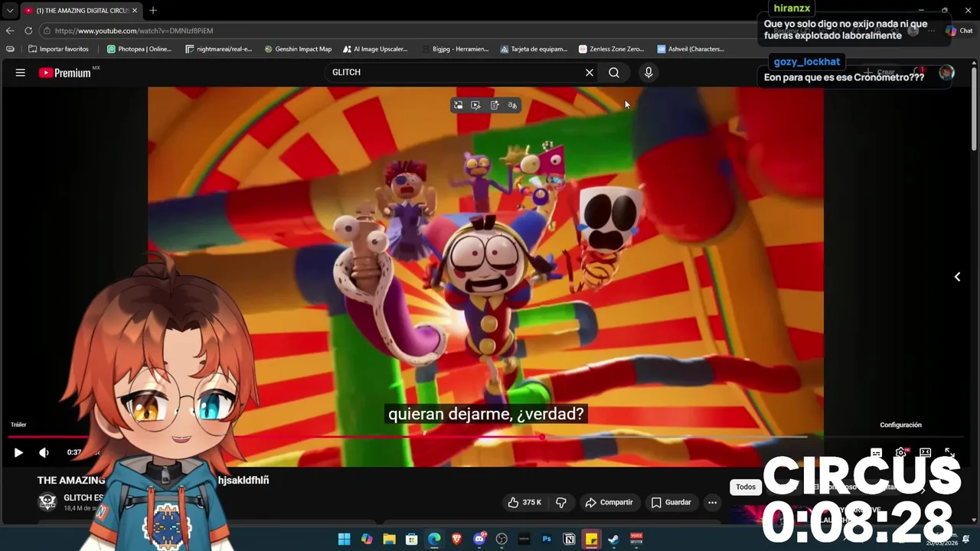Click third icon in video overlay toolbar
The width and height of the screenshot is (980, 551).
pyautogui.click(x=495, y=105)
